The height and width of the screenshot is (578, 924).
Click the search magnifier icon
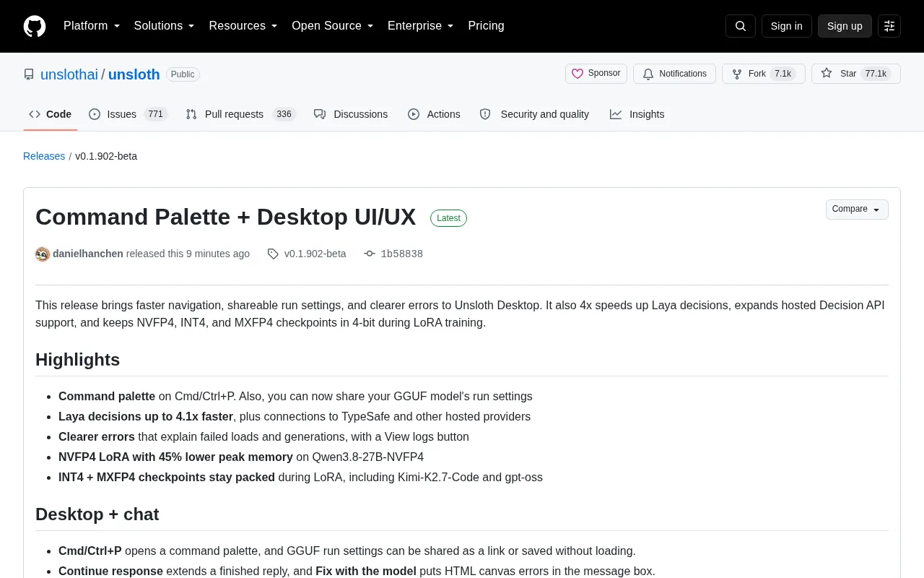(x=741, y=26)
